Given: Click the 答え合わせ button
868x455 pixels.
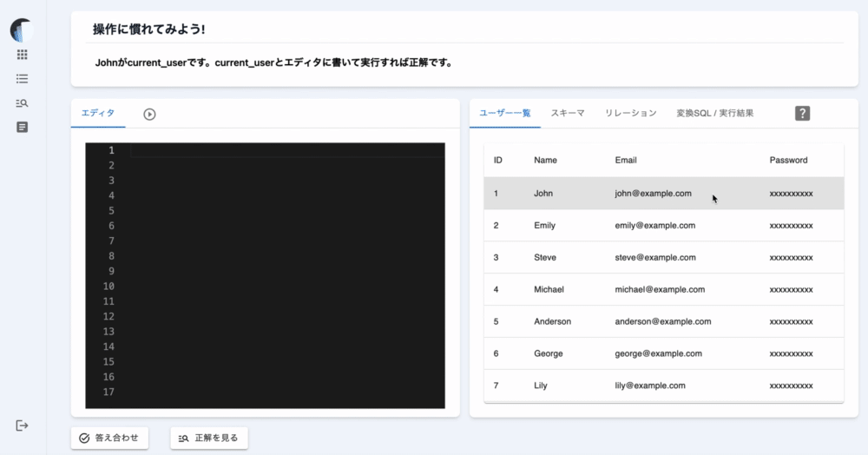Looking at the screenshot, I should [x=109, y=438].
